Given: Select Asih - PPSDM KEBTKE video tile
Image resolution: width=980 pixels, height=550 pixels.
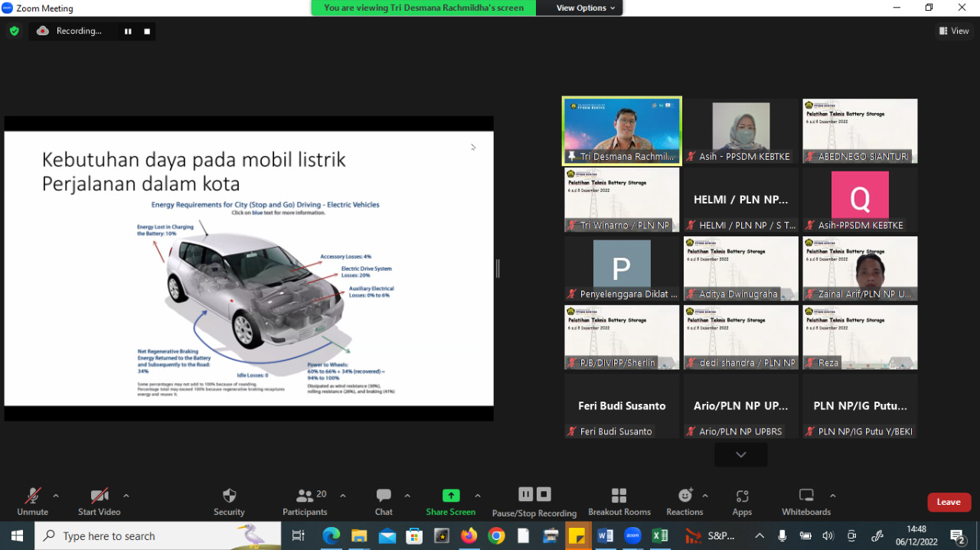Looking at the screenshot, I should 741,131.
